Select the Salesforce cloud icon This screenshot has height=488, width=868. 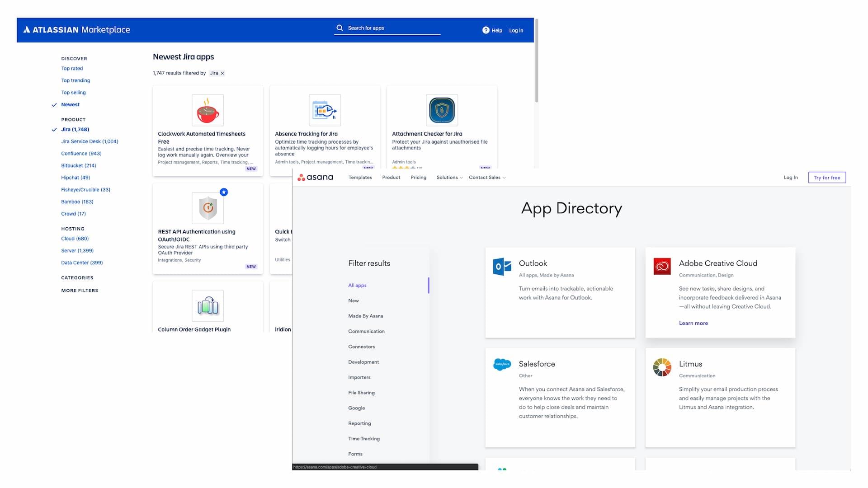(501, 365)
